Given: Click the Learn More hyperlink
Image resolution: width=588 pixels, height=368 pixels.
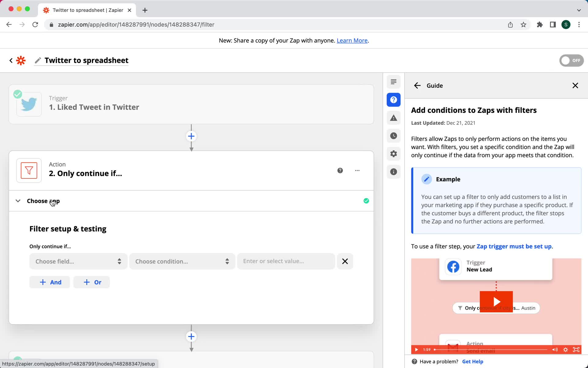Looking at the screenshot, I should (x=352, y=40).
